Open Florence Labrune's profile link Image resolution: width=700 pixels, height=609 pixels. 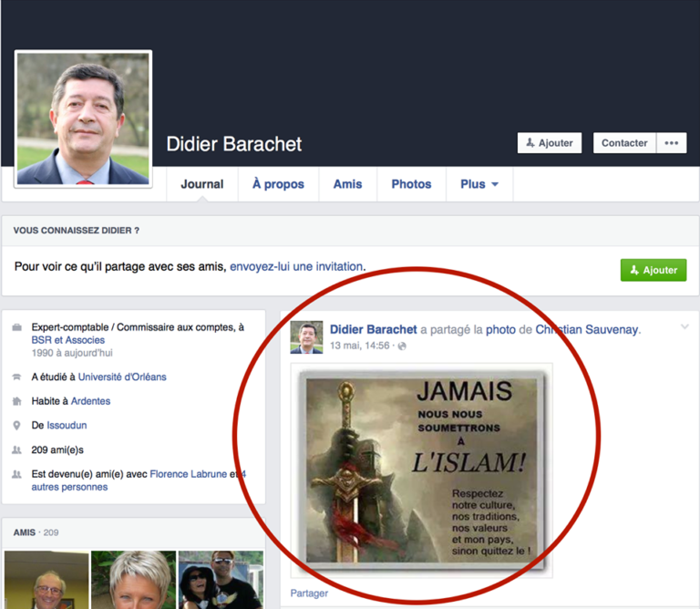pos(189,474)
